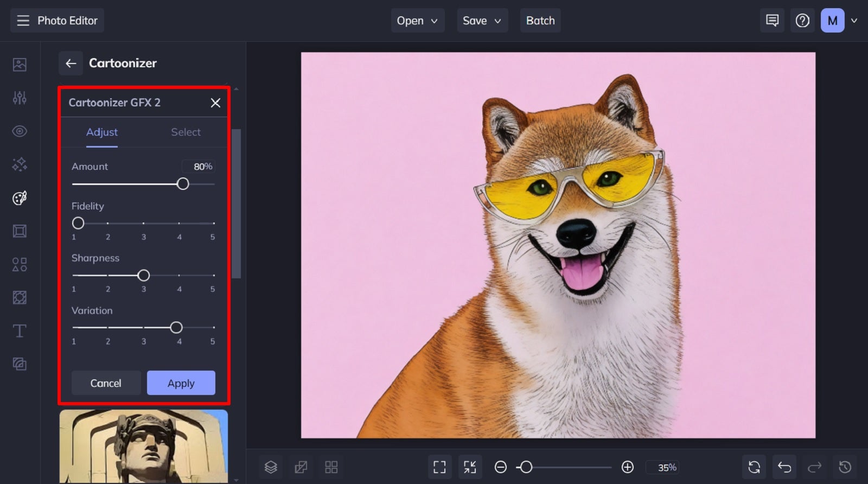Click the fit to screen icon

pyautogui.click(x=439, y=467)
